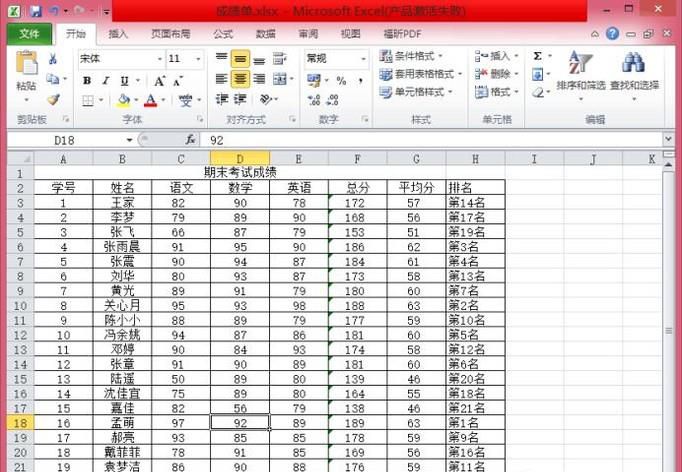Apply percent style with the % icon
Viewport: 682px width, 472px height.
[341, 80]
